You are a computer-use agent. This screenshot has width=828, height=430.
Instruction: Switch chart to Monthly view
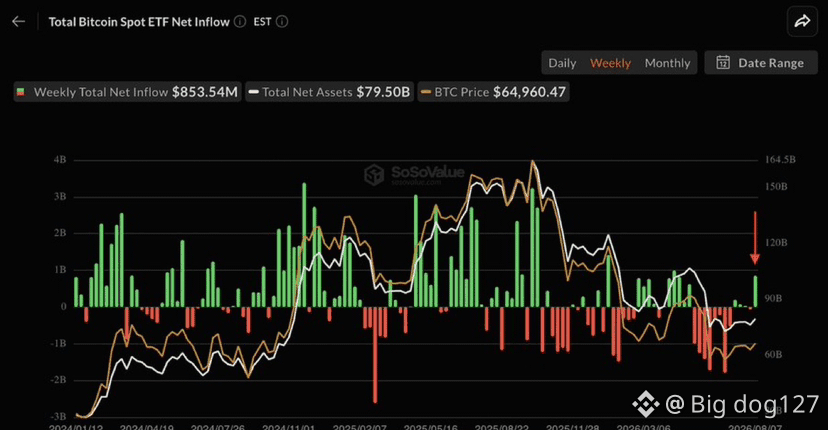(x=667, y=63)
